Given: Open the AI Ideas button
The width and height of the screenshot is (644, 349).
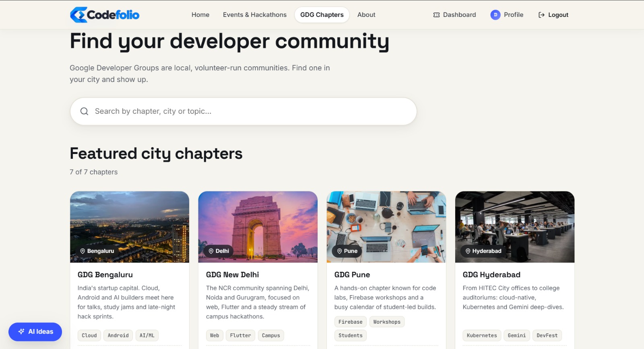Looking at the screenshot, I should [35, 332].
